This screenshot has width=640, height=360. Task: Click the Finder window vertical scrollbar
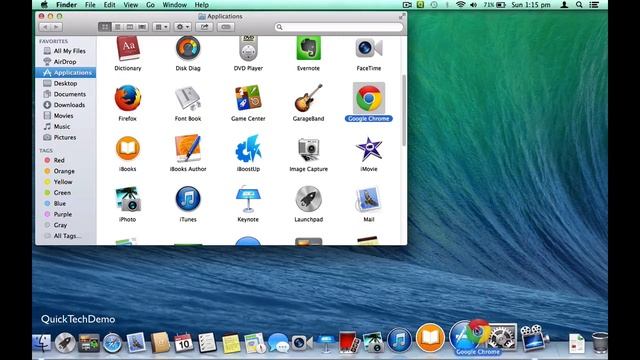pos(404,110)
